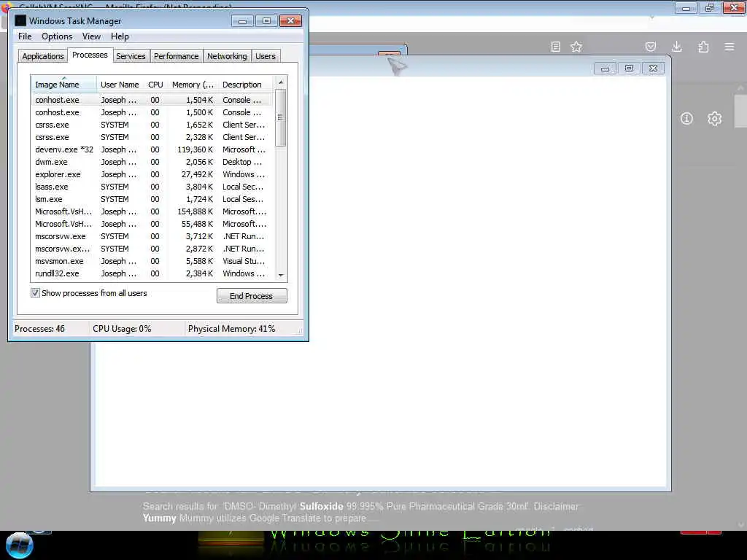Screen dimensions: 747x560
Task: Open the View menu in Task Manager
Action: 91,36
